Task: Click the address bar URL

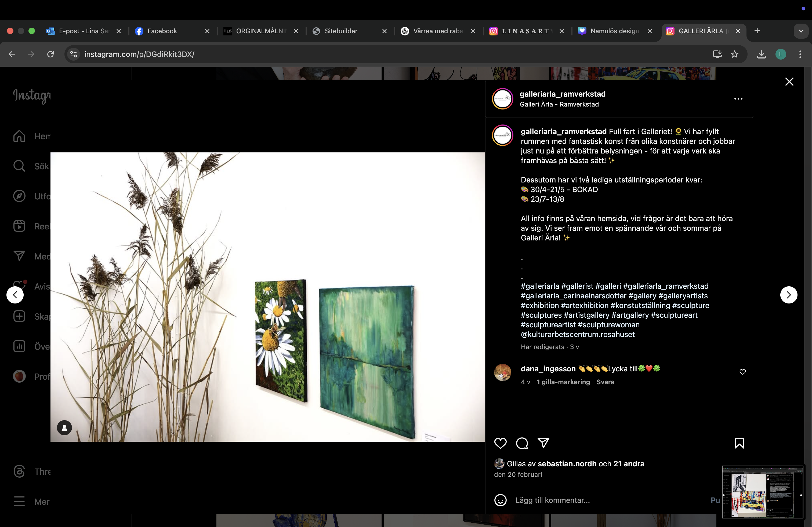Action: (x=139, y=54)
